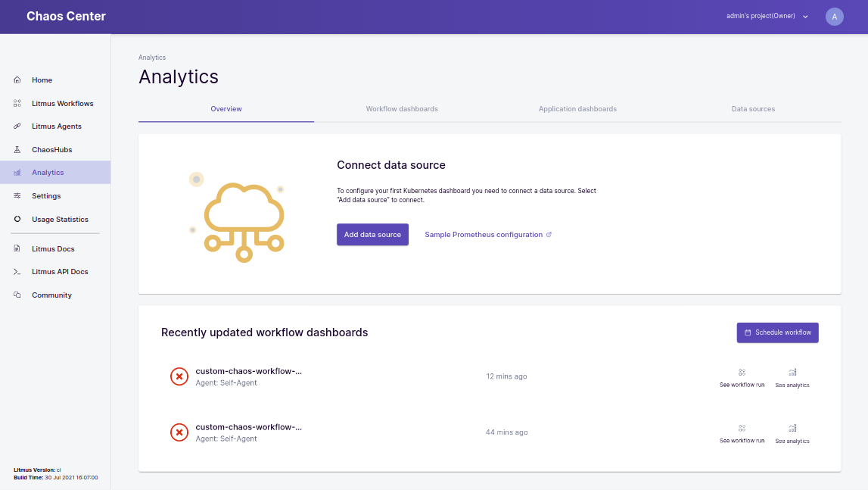Open Litmus Workflows from sidebar icon

17,103
